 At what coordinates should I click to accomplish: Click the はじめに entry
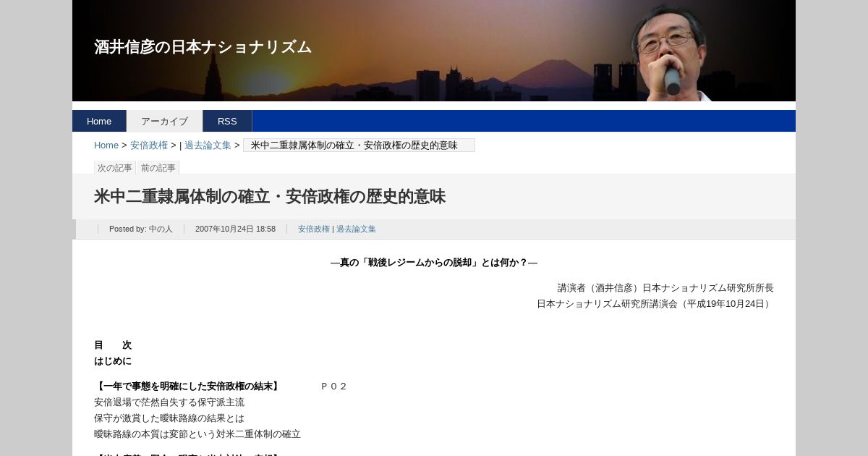coord(113,361)
